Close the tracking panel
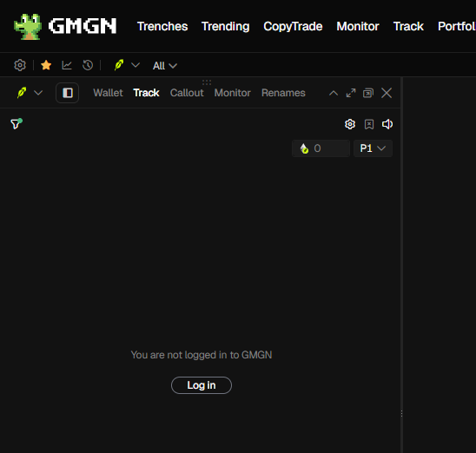The image size is (476, 453). pos(387,93)
